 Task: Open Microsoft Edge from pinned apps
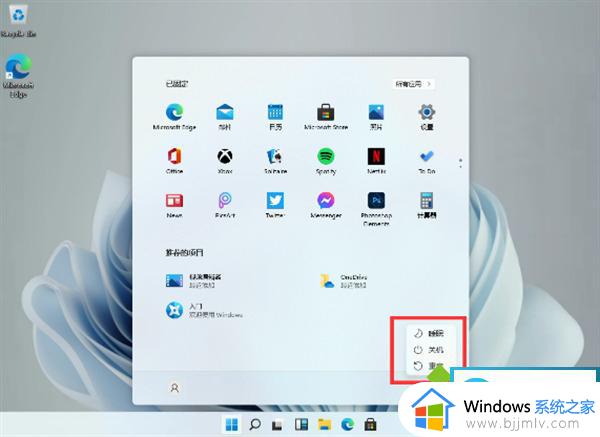click(174, 117)
